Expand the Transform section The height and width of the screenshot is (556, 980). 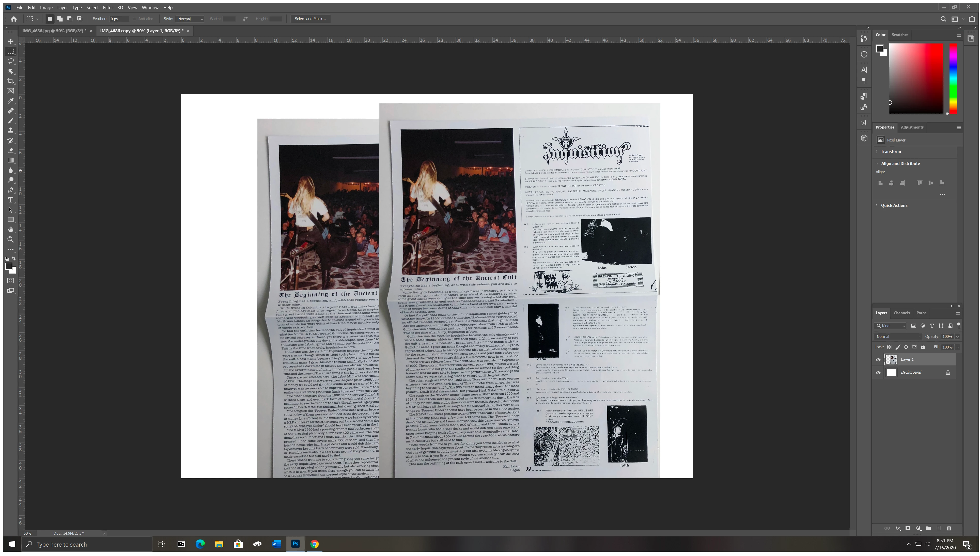890,152
